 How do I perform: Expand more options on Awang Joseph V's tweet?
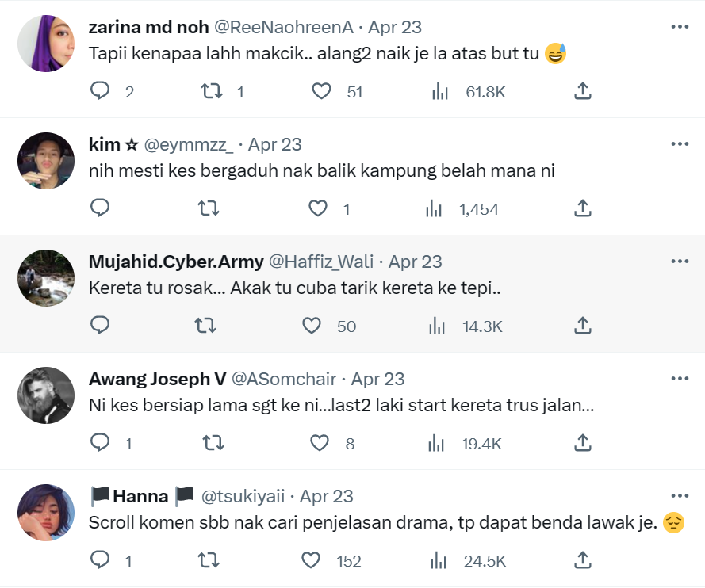click(x=680, y=378)
